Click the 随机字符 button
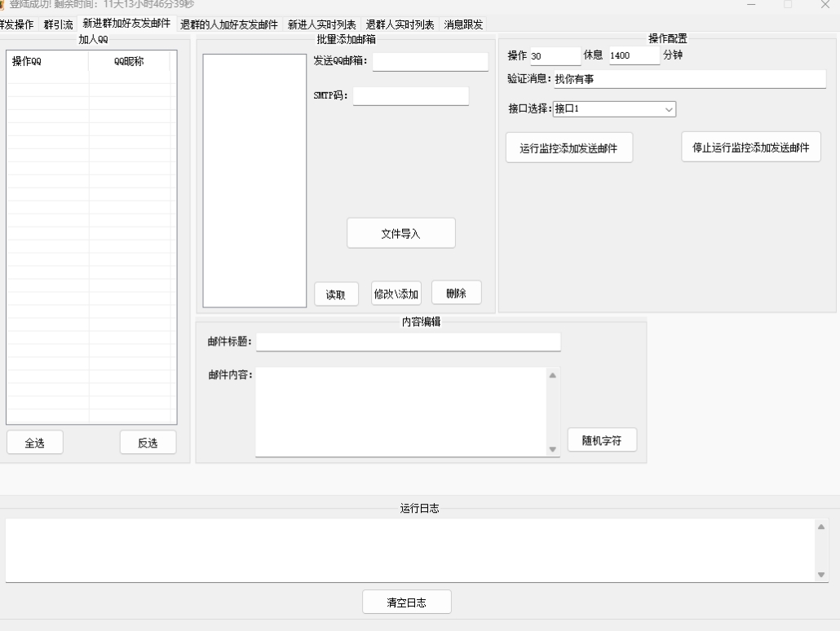 (x=602, y=439)
